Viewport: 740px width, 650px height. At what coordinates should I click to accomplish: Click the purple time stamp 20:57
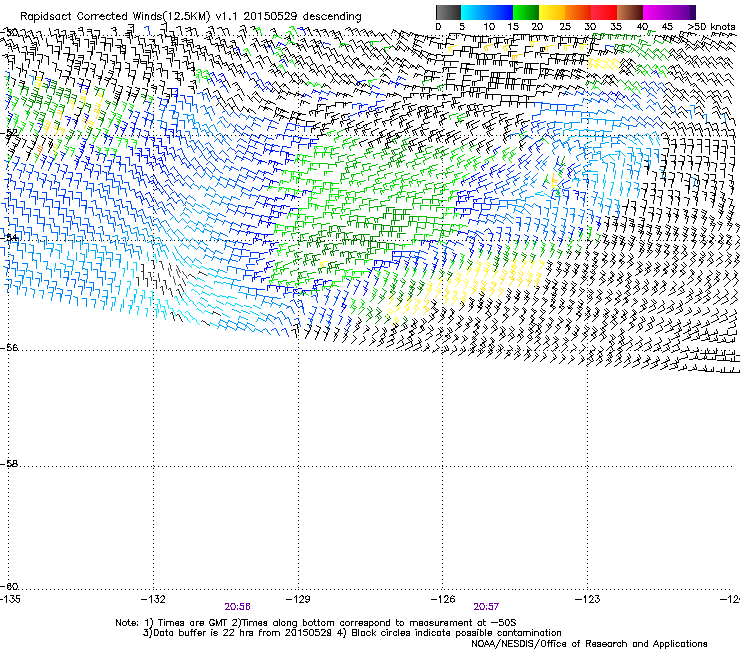pyautogui.click(x=486, y=607)
